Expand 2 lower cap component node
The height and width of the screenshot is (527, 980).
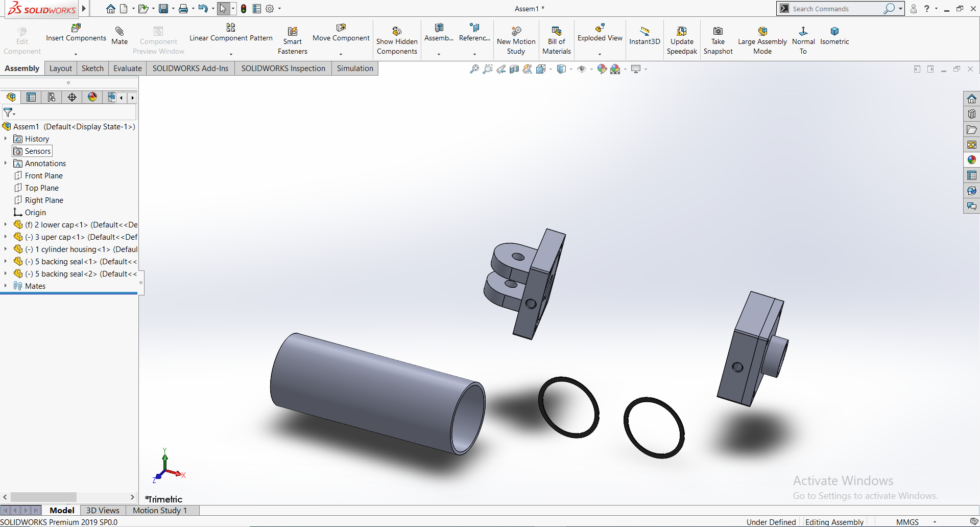tap(6, 224)
